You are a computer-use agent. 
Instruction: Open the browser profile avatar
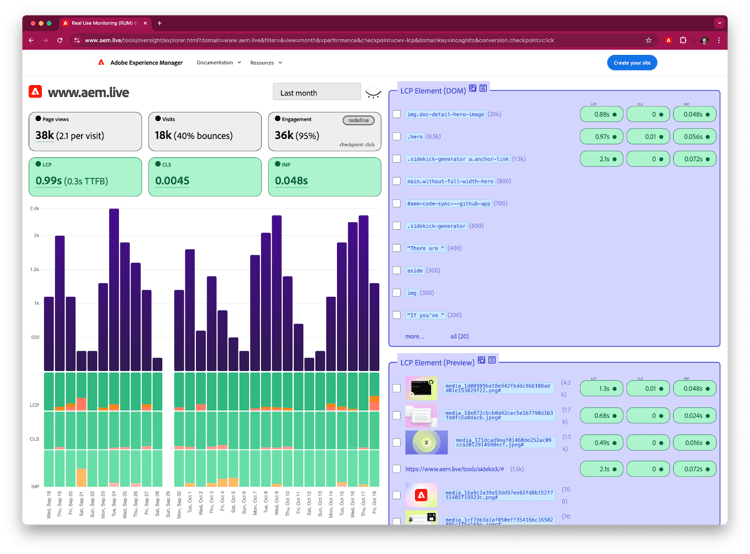pyautogui.click(x=704, y=40)
